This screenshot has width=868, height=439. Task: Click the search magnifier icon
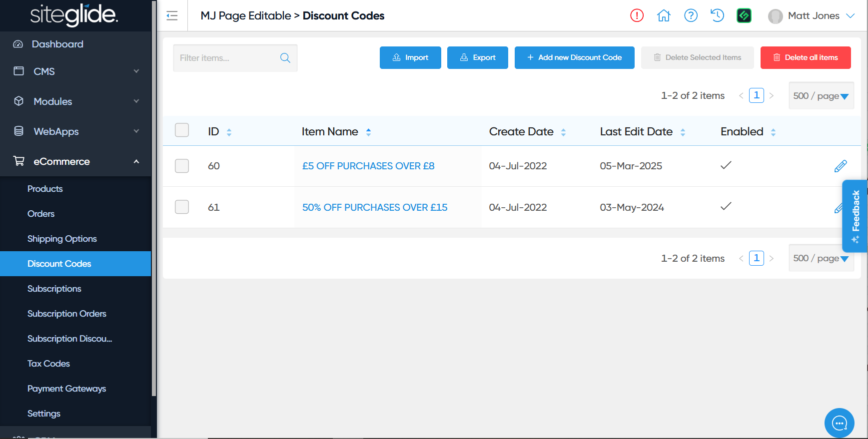(x=285, y=58)
